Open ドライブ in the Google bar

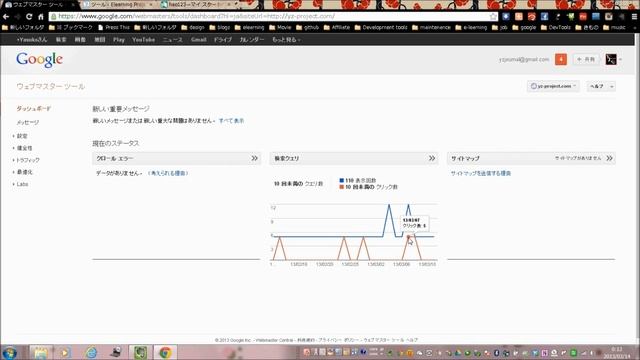(223, 40)
